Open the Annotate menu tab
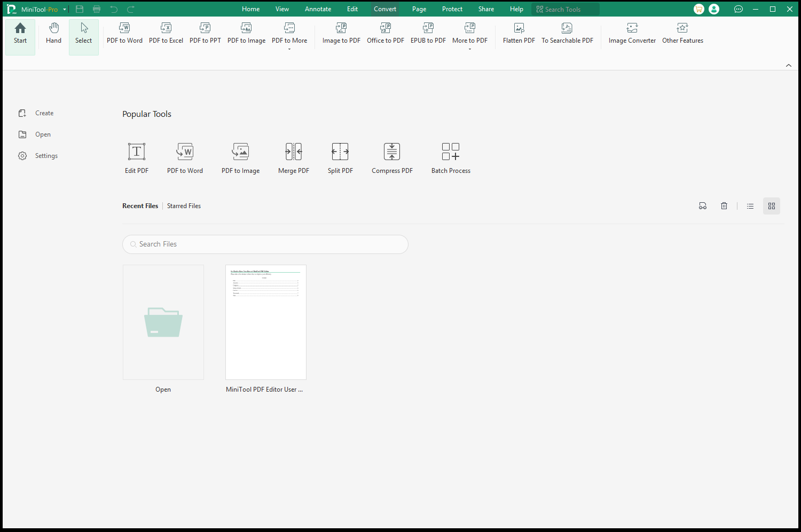The image size is (801, 532). (x=318, y=9)
